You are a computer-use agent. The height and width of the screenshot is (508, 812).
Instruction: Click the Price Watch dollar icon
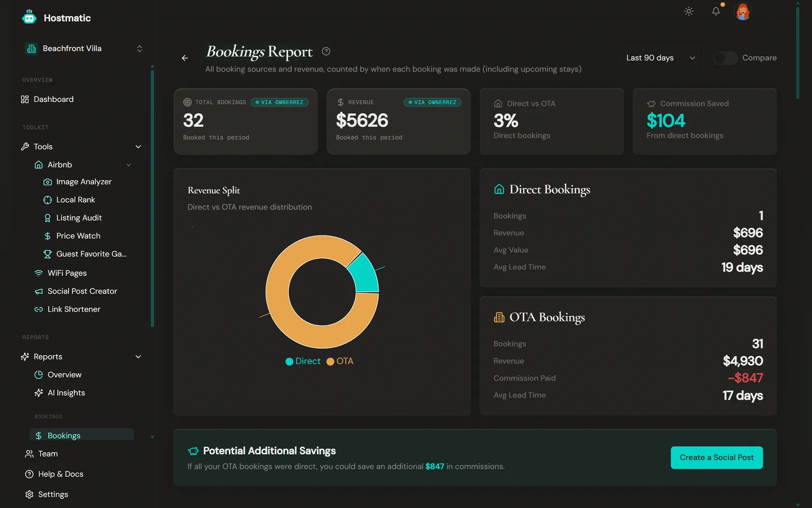click(48, 236)
